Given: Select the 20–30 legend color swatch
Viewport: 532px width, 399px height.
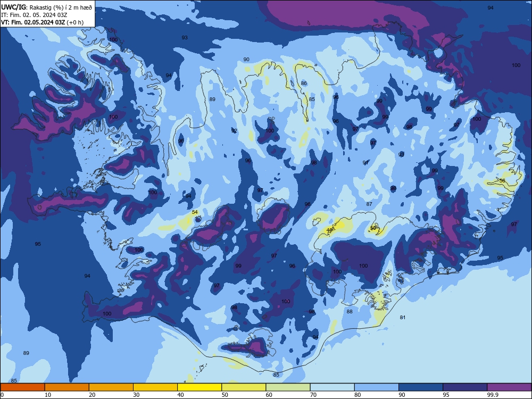Looking at the screenshot, I should click(111, 387).
